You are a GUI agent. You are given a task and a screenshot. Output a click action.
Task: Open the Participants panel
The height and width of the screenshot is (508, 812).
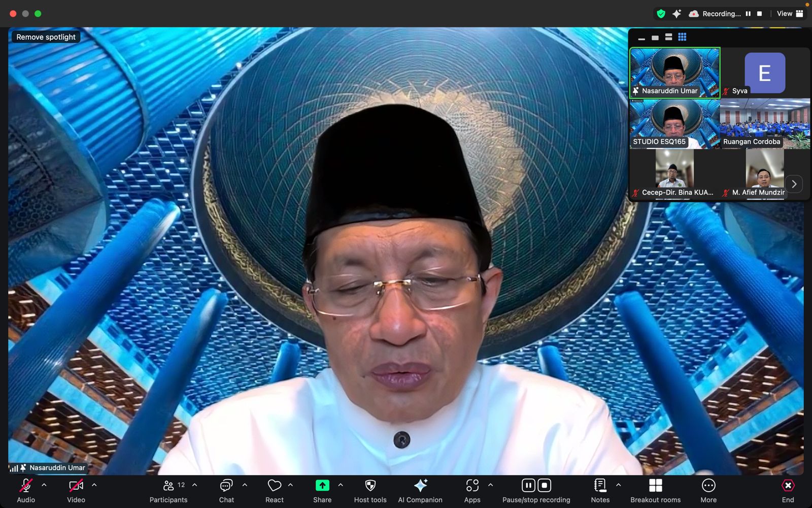tap(168, 491)
